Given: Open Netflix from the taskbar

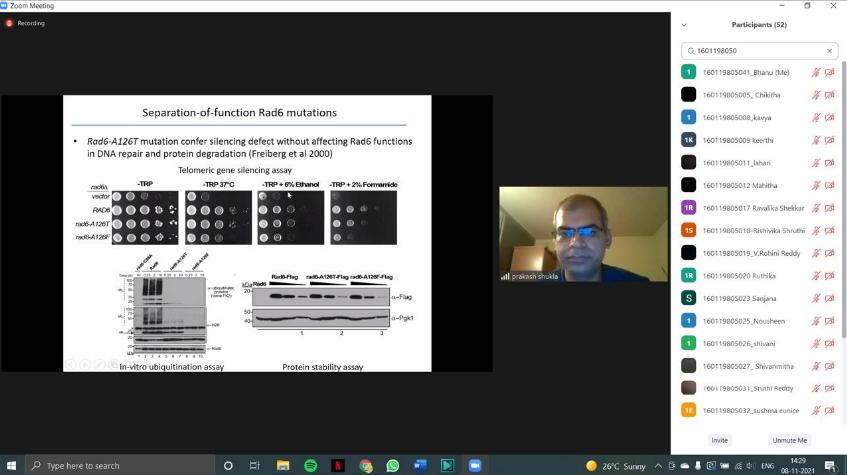Looking at the screenshot, I should (x=338, y=465).
